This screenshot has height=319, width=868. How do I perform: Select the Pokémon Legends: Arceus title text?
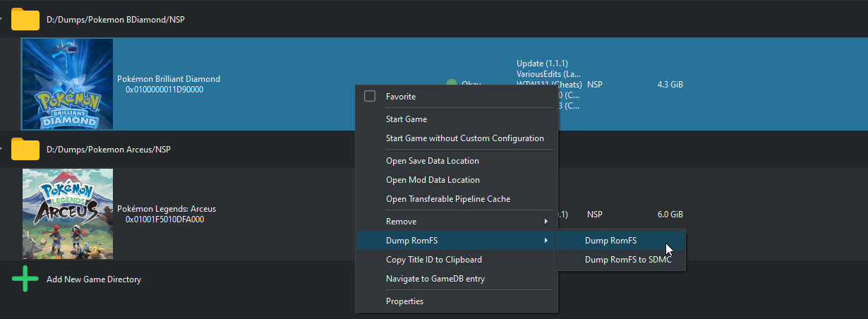tap(167, 209)
